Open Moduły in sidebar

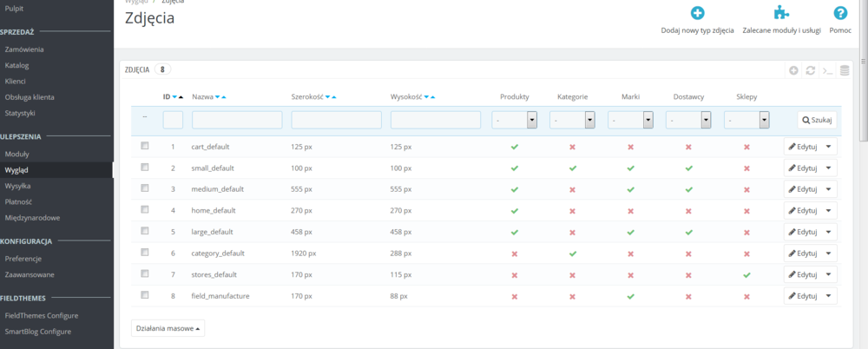coord(17,154)
